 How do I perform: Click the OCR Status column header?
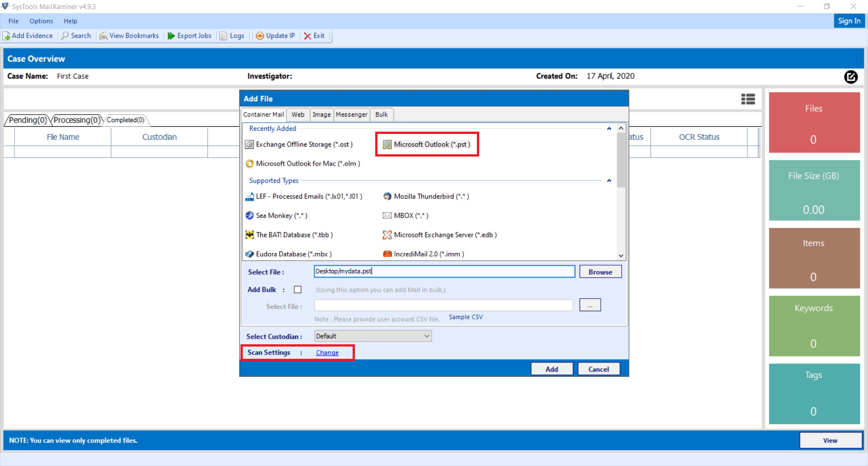pyautogui.click(x=699, y=137)
